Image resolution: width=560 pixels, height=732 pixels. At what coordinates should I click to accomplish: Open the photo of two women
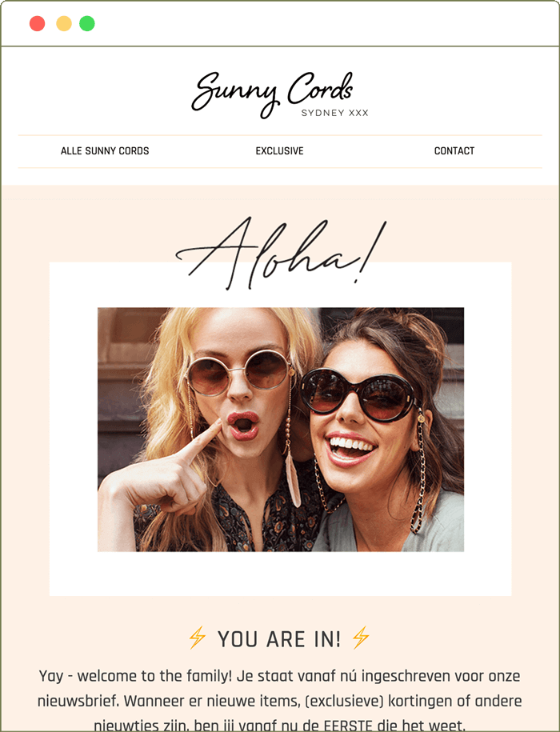(x=281, y=429)
